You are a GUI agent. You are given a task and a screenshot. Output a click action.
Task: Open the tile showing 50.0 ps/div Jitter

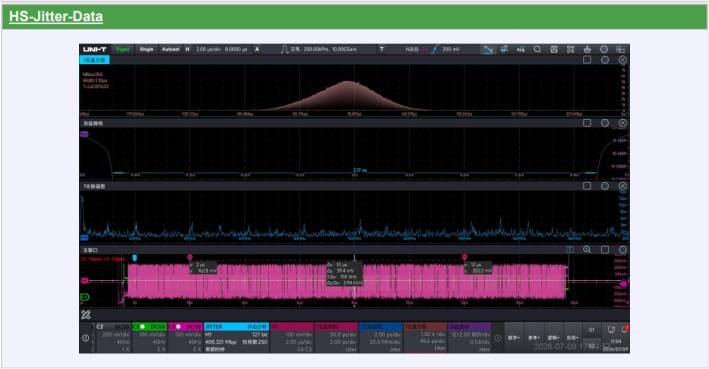click(336, 337)
